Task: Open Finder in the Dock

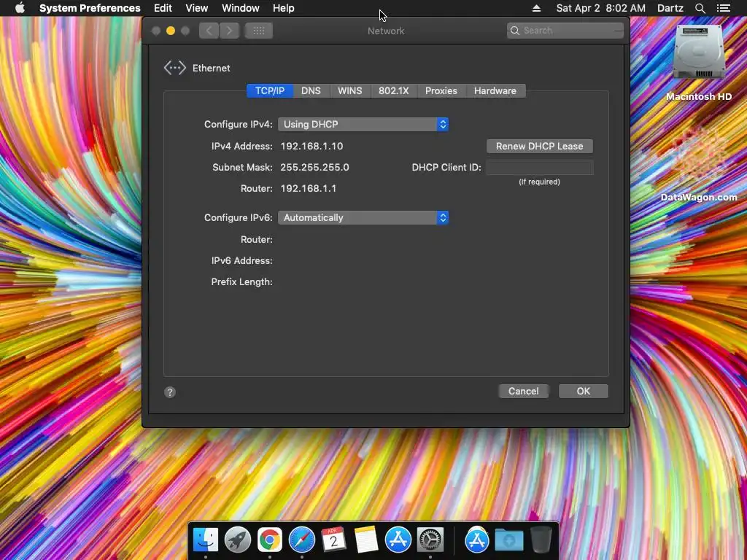Action: (x=206, y=540)
